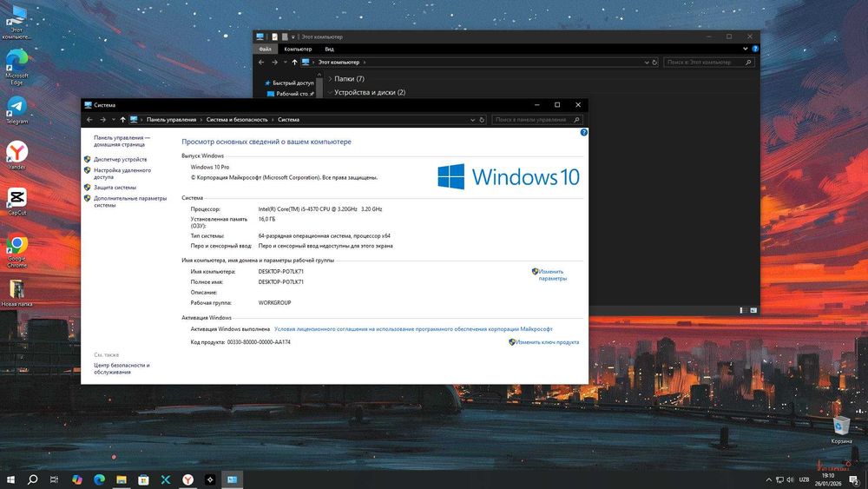
Task: Click Этот компьютер breadcrumb in Explorer
Action: tap(339, 62)
